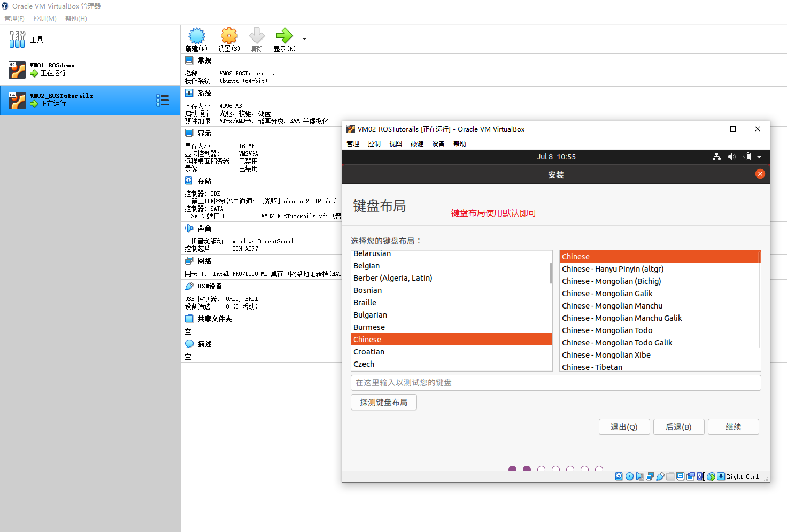Click the USB device status icon
Viewport: 787px width, 532px height.
660,476
